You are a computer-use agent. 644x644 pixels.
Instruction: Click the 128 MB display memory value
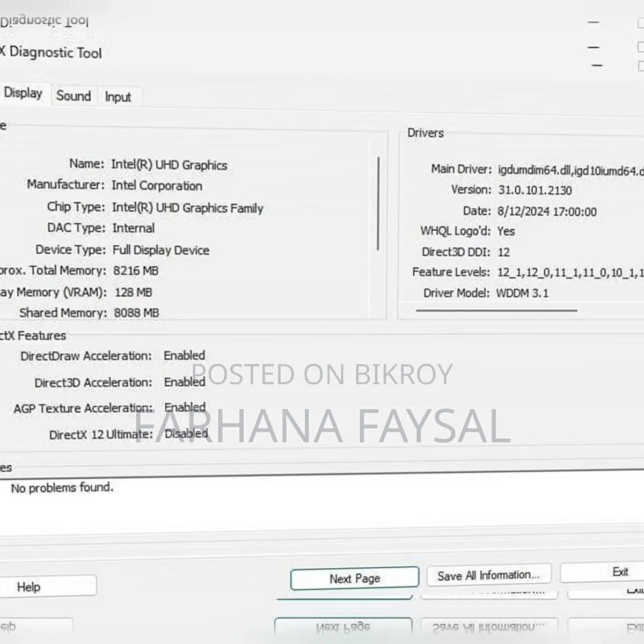(x=133, y=292)
